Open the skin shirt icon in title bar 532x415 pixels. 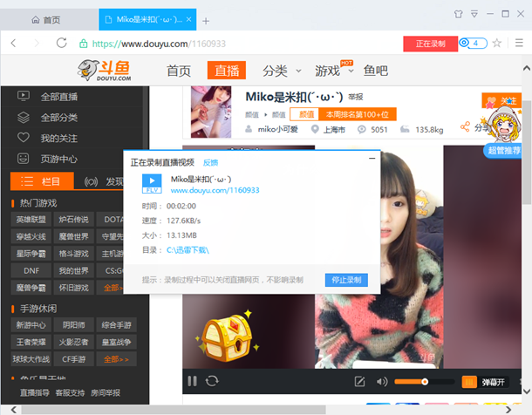coord(459,14)
